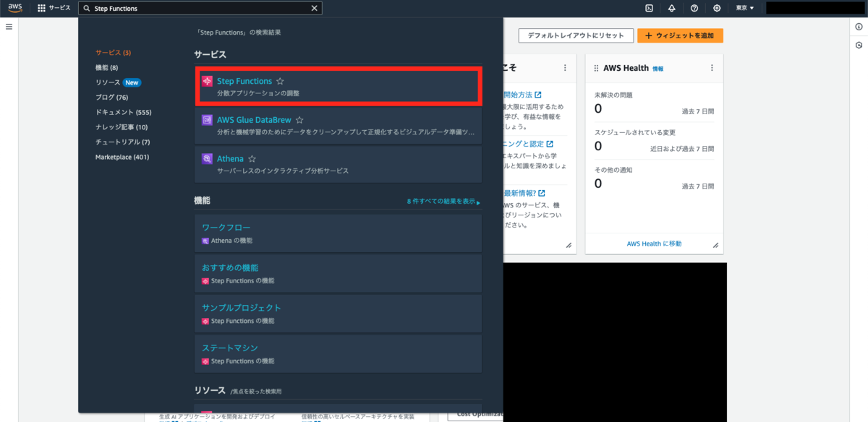868x422 pixels.
Task: Click Step Functions icon under ステートマシン
Action: click(205, 361)
